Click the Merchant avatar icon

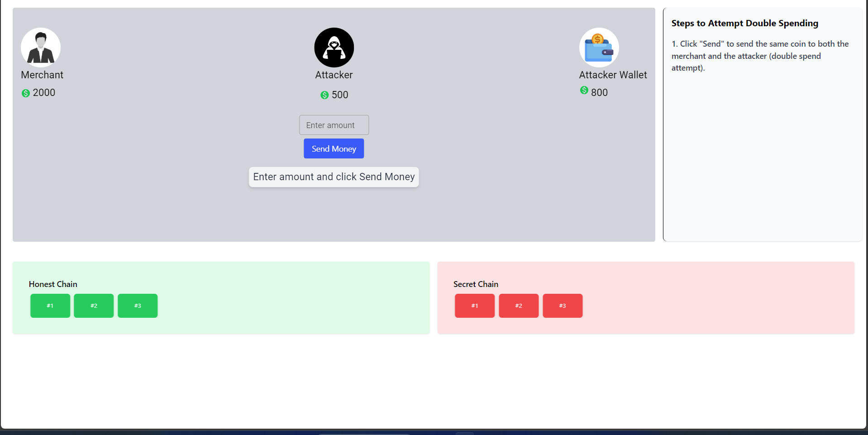click(41, 48)
